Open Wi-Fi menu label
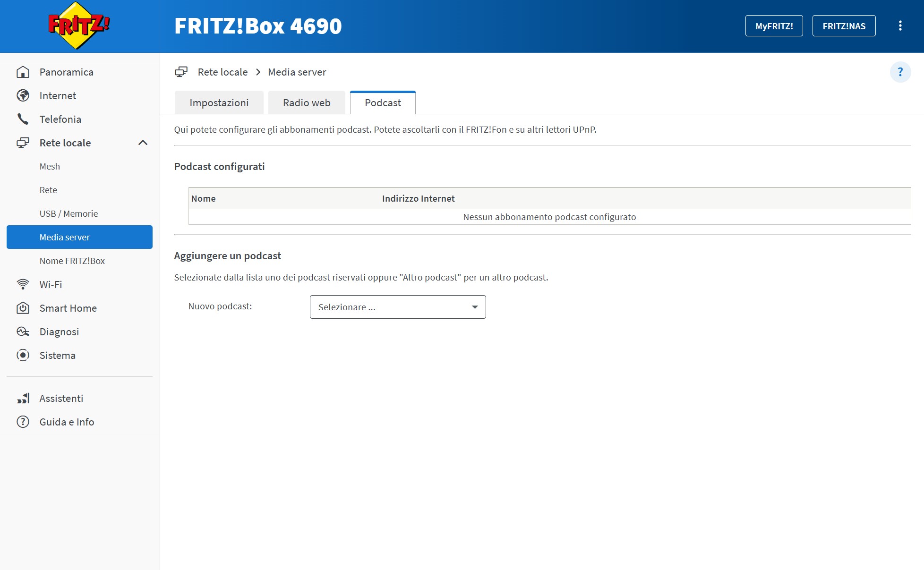The width and height of the screenshot is (924, 570). 51,284
